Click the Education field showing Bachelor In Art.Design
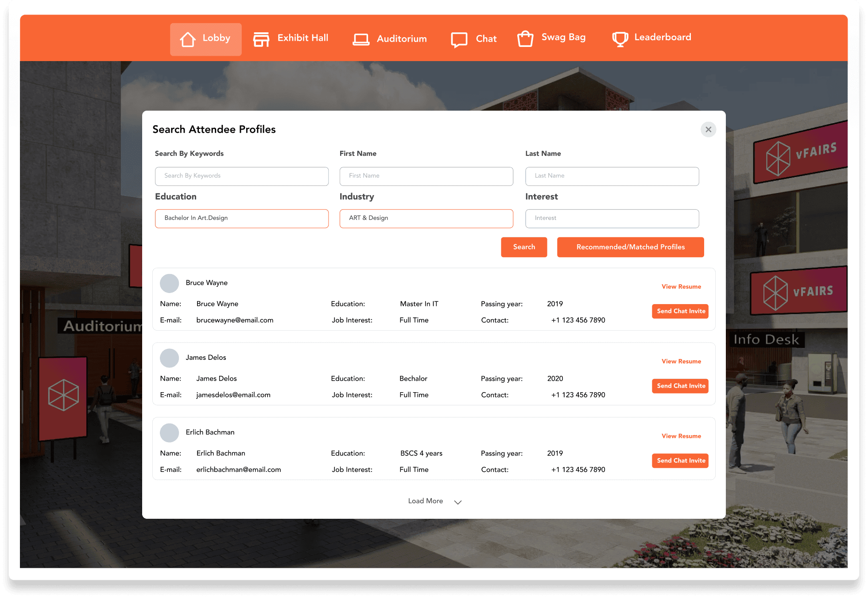This screenshot has height=598, width=868. [242, 218]
